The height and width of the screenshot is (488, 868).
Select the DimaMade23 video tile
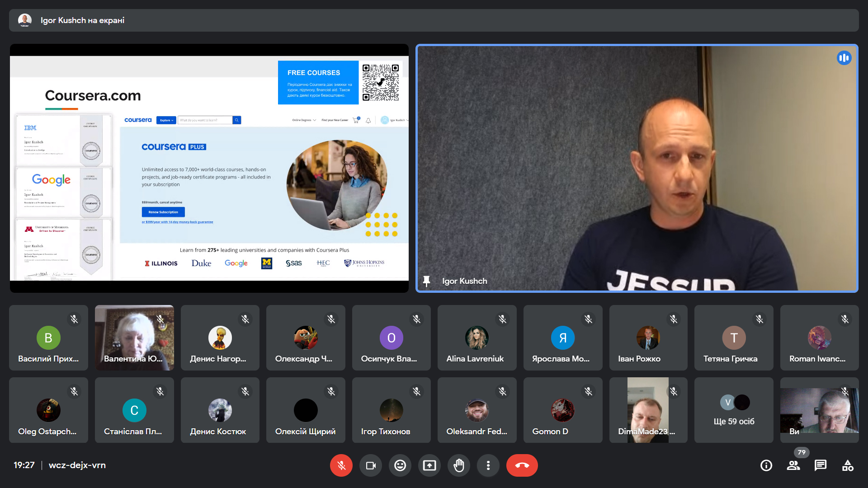[648, 410]
